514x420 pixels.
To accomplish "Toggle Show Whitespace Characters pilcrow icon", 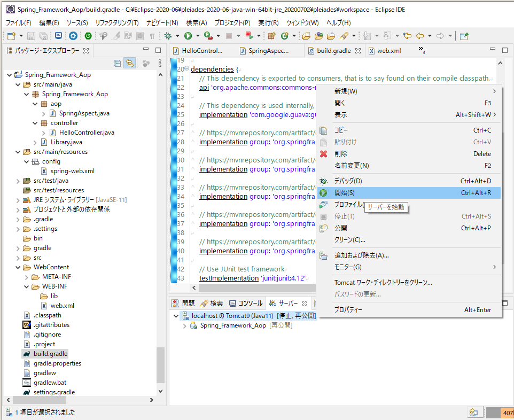I will (x=152, y=36).
